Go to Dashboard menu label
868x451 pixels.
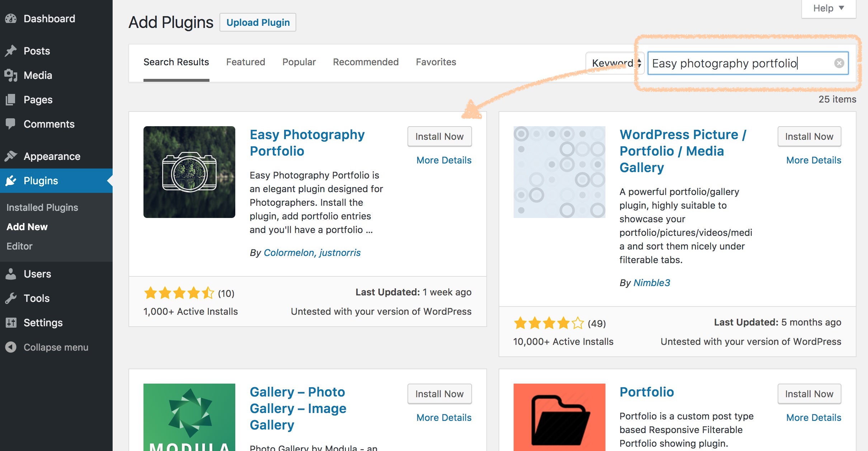[49, 19]
